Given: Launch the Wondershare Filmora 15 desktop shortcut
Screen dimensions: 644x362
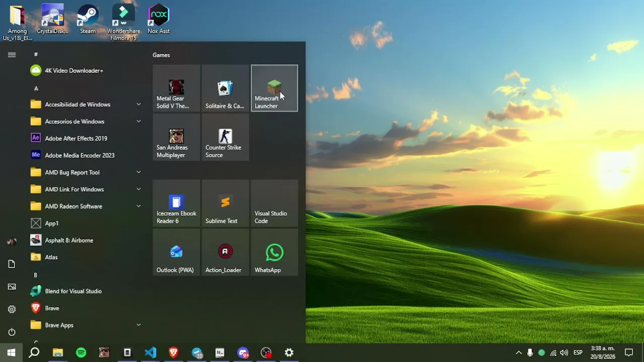Looking at the screenshot, I should tap(123, 23).
